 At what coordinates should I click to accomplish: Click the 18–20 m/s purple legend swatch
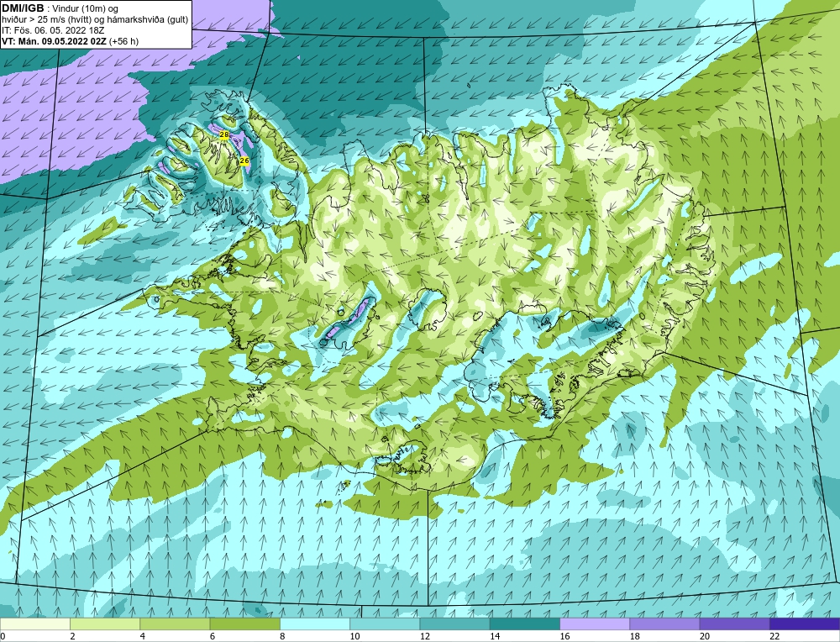pyautogui.click(x=664, y=624)
